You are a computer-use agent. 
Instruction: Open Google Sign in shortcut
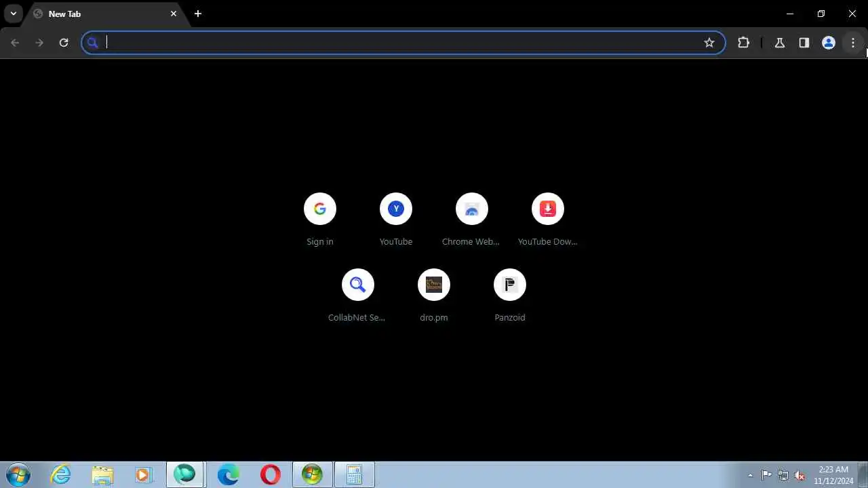(320, 220)
